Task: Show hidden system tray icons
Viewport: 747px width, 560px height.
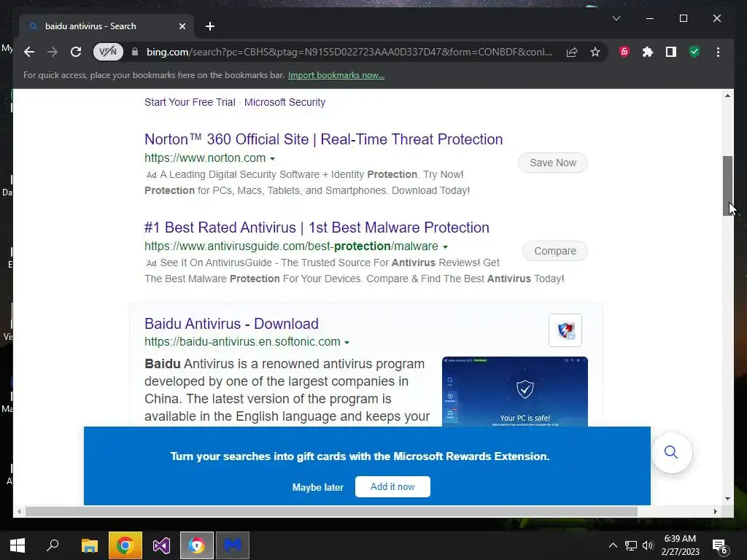Action: [613, 545]
